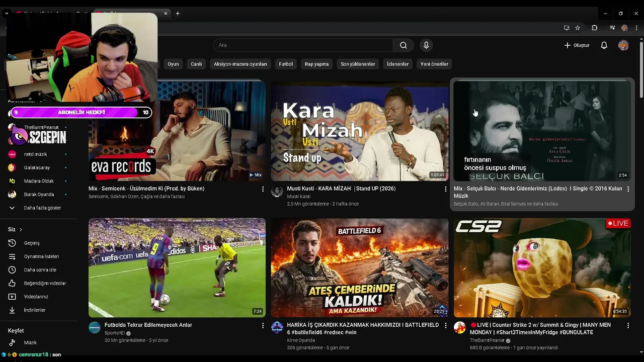Image resolution: width=644 pixels, height=362 pixels.
Task: Open Beğendiğim videolar thumbs-up icon
Action: tap(12, 283)
